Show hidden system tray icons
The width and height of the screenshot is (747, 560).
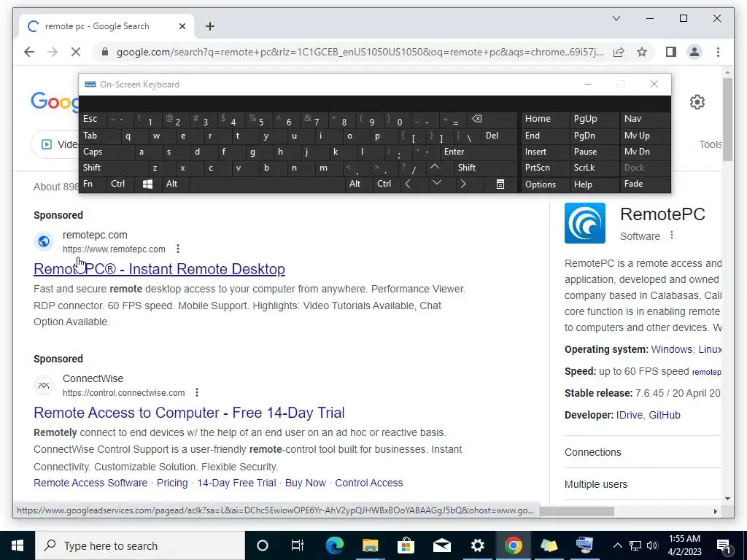click(x=617, y=545)
